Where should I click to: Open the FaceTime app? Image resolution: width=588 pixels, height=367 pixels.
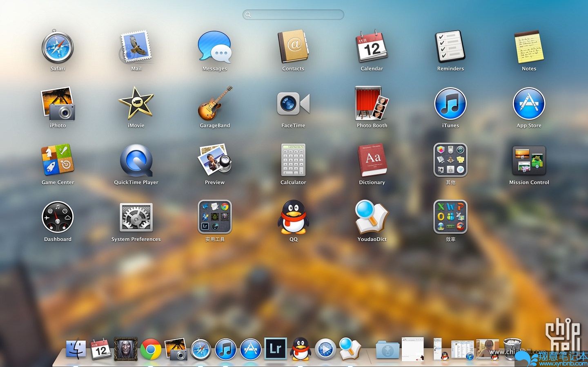293,104
